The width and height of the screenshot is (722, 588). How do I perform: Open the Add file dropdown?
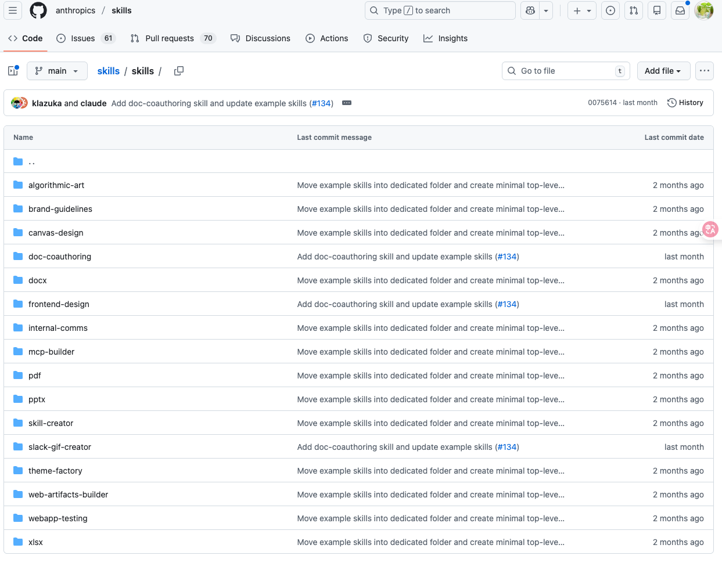pos(663,71)
